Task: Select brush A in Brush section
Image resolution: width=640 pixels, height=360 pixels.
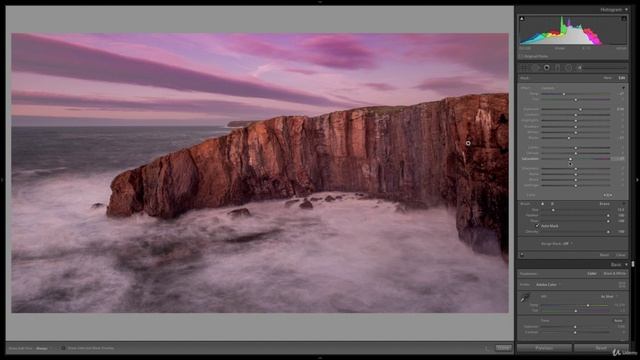Action: point(542,204)
